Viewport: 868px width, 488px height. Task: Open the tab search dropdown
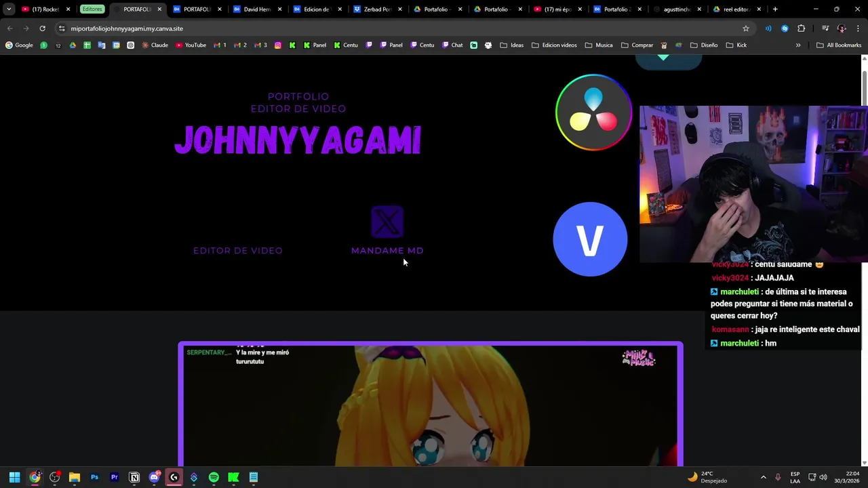pos(9,9)
